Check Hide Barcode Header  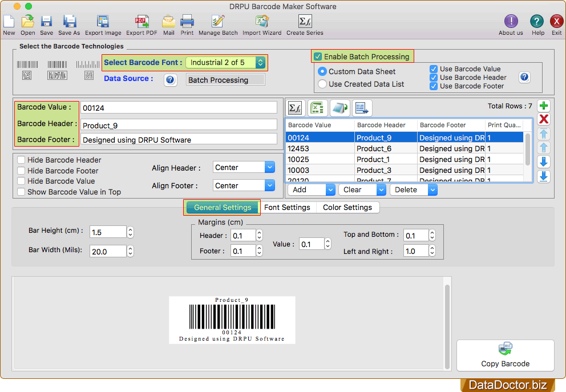[x=21, y=160]
